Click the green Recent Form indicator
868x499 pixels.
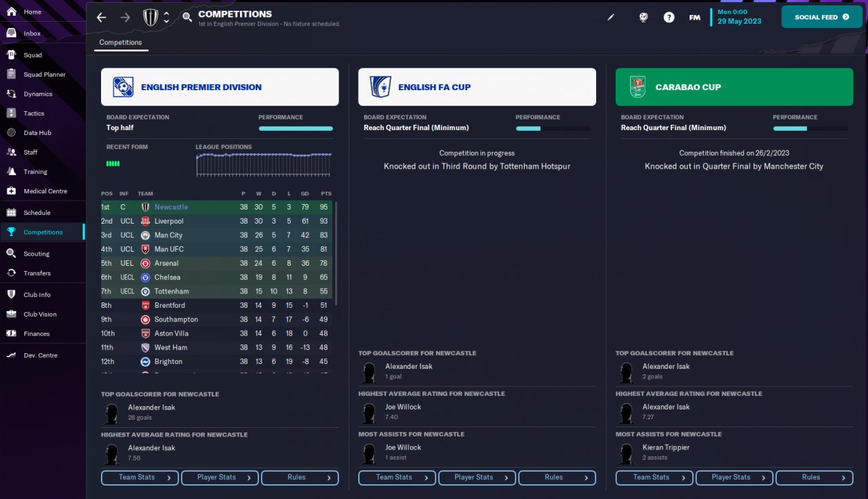click(x=113, y=163)
